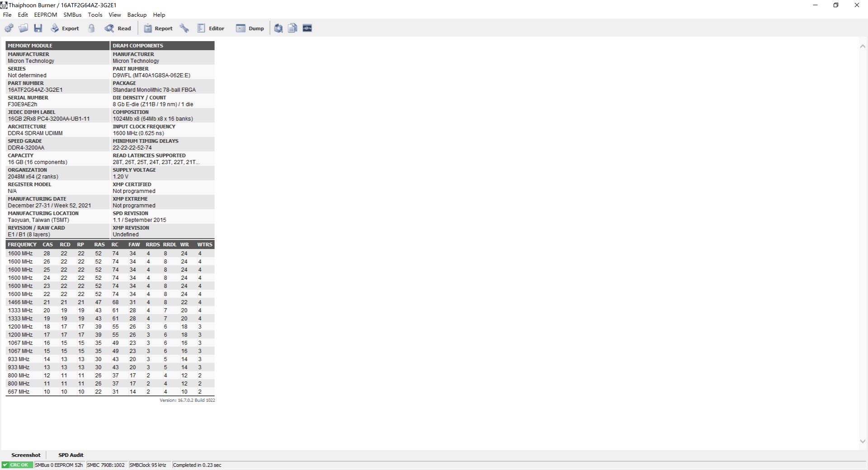Open the Edit menu
Image resolution: width=868 pixels, height=470 pixels.
point(23,14)
